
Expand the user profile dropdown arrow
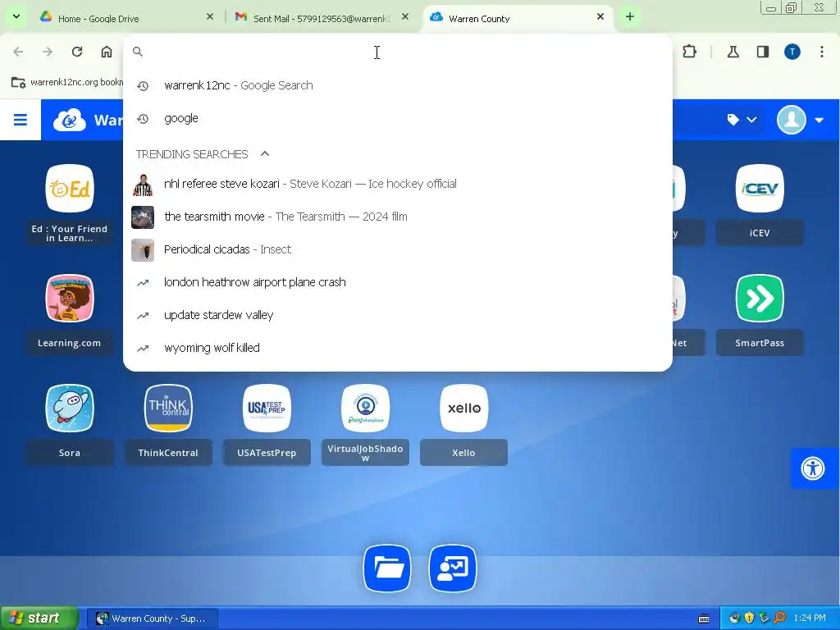pos(819,120)
